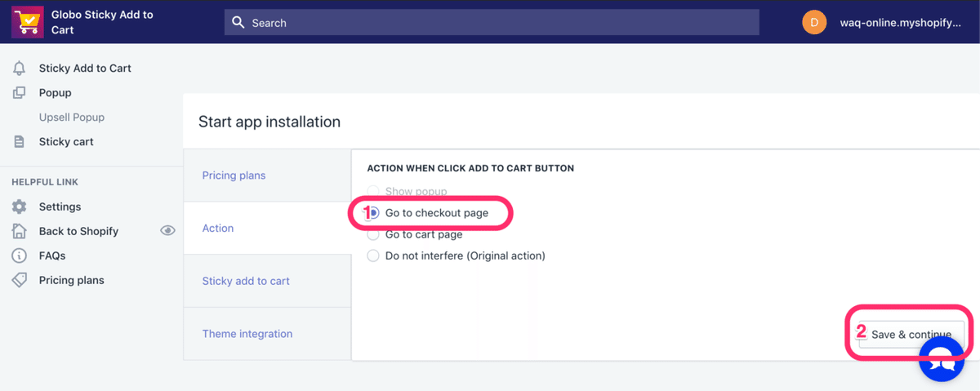Select the Go to cart page option
Image resolution: width=980 pixels, height=391 pixels.
tap(373, 234)
